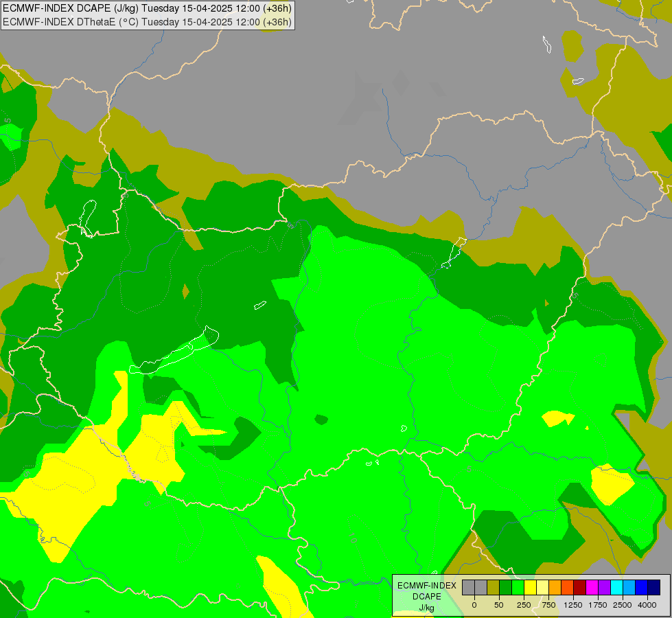The height and width of the screenshot is (618, 672).
Task: Click the DThetaE (°C) title line
Action: coord(147,22)
